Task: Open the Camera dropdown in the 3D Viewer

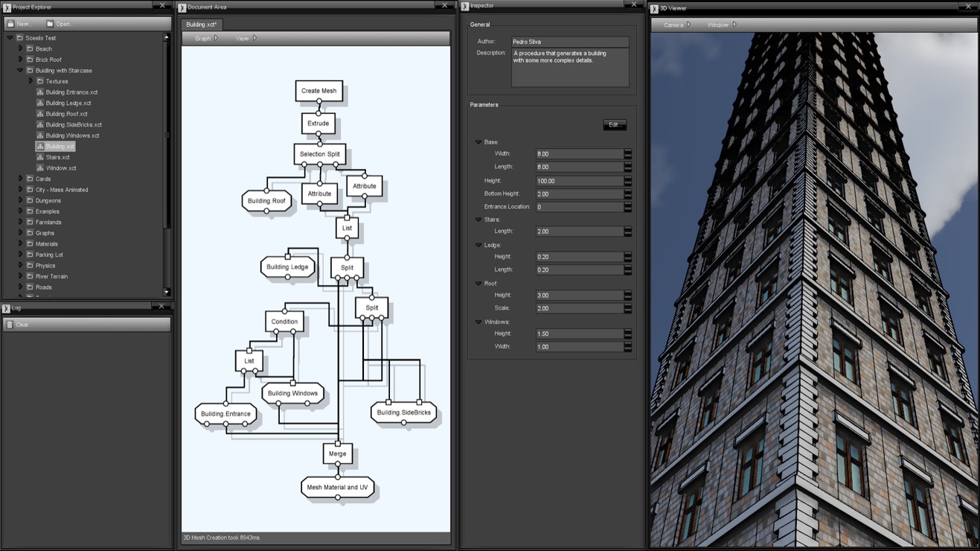Action: click(675, 24)
